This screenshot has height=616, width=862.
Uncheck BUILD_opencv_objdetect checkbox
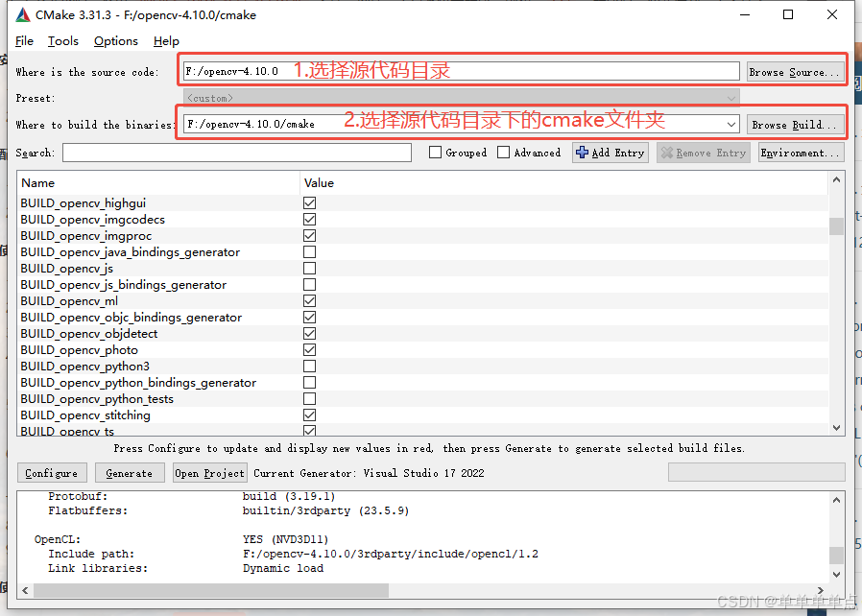309,334
